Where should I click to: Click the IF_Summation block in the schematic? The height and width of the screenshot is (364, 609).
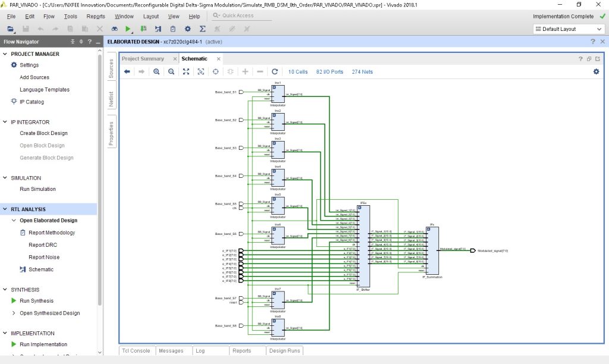pos(431,250)
